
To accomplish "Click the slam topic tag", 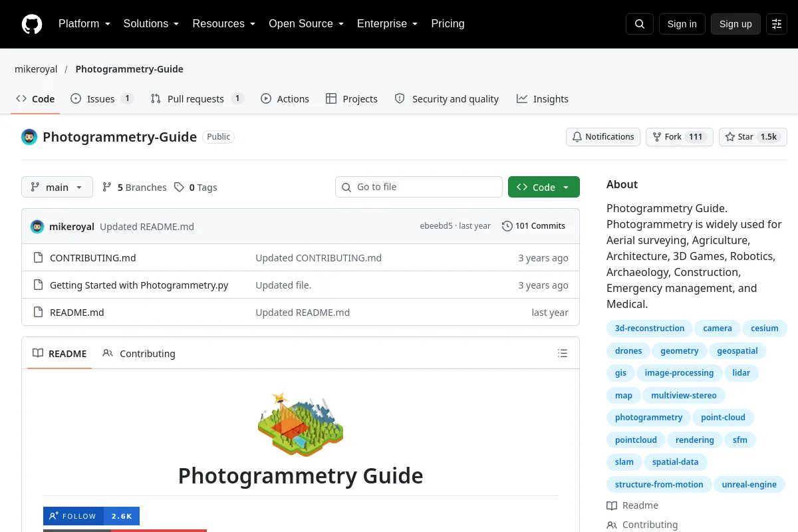I will pos(624,462).
